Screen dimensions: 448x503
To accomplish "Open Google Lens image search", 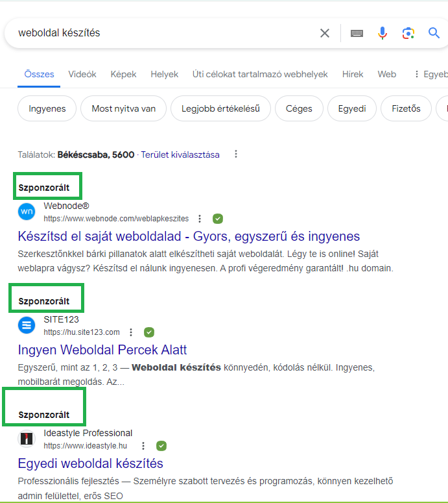I will [408, 33].
